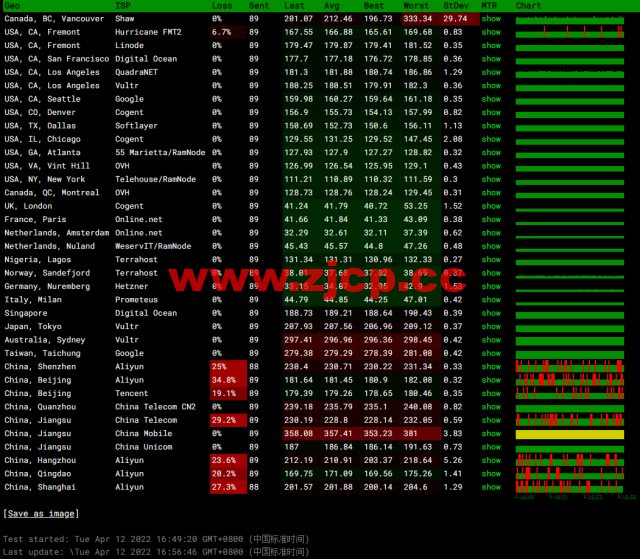Click the 'Canada, QC, Montreal' geo cell

(x=51, y=193)
